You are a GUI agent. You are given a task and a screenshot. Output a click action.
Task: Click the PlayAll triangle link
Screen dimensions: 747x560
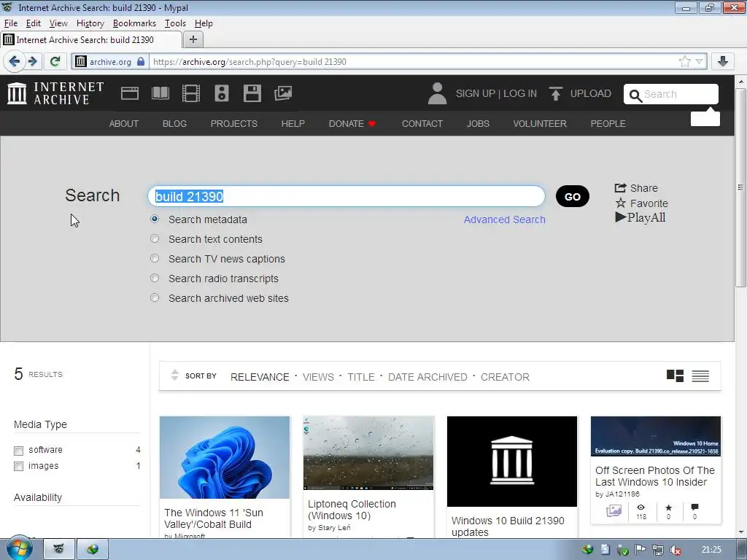coord(640,217)
